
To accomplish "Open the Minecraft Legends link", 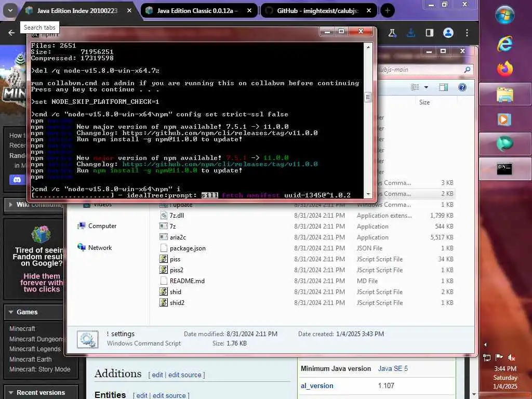I will (x=35, y=349).
